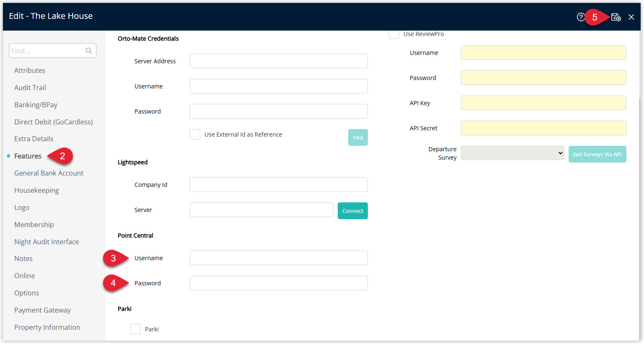The width and height of the screenshot is (644, 344).
Task: Click the Orto-Mate Test button
Action: tap(358, 137)
